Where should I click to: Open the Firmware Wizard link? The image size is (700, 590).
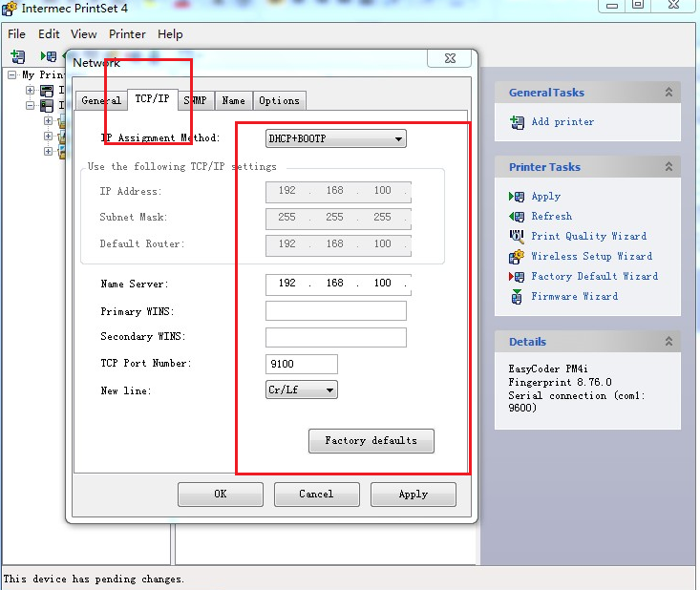click(x=575, y=296)
